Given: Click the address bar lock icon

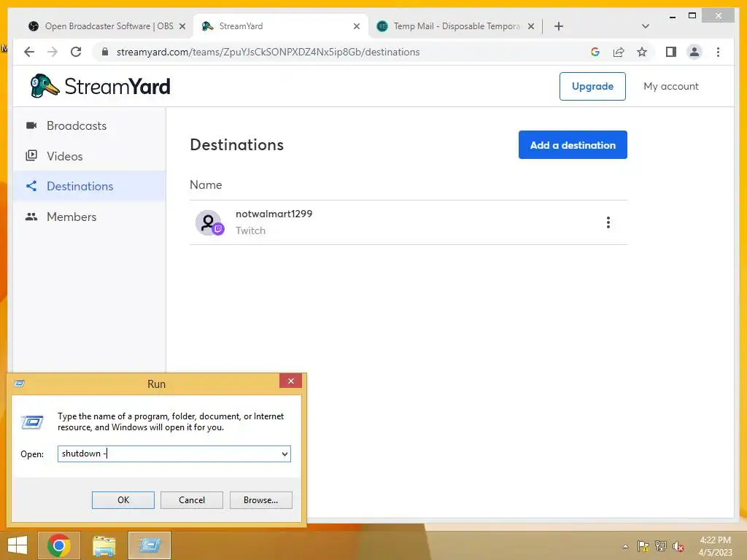Looking at the screenshot, I should tap(105, 52).
